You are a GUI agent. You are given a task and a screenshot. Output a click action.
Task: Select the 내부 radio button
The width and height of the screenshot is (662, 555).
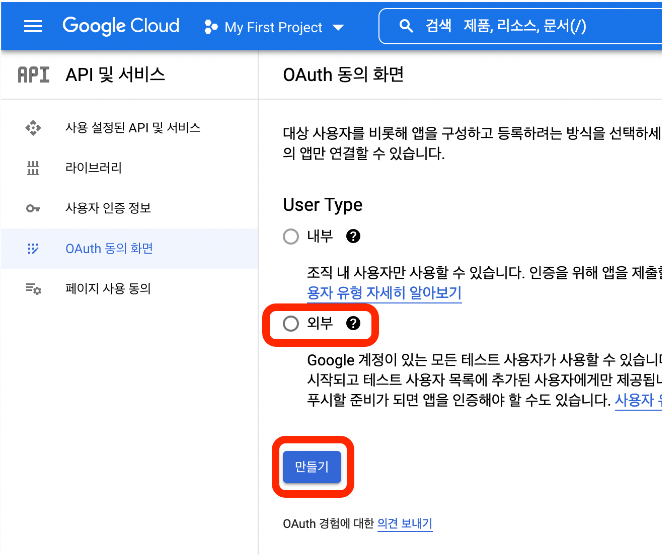pos(291,237)
